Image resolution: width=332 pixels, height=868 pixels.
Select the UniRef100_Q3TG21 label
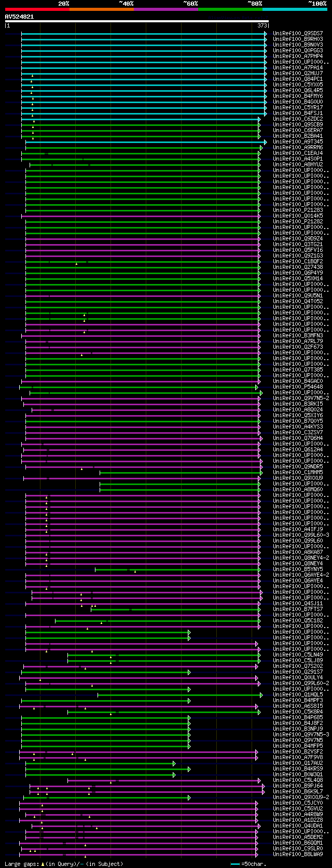click(x=298, y=245)
